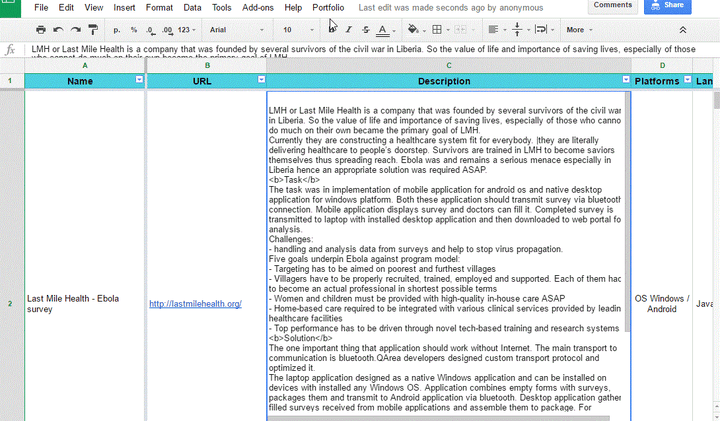Click the cell editor's vertical scrollbar
Viewport: 720px width, 421px height.
(x=627, y=212)
